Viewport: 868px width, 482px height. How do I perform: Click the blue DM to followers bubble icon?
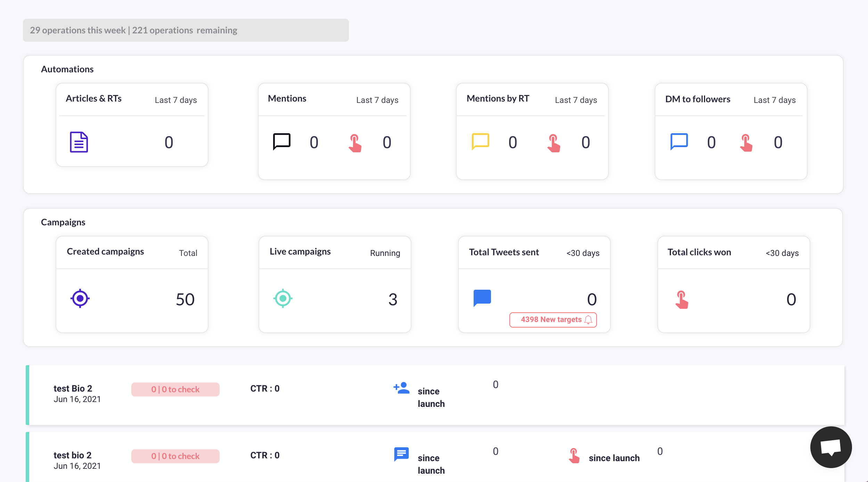679,142
